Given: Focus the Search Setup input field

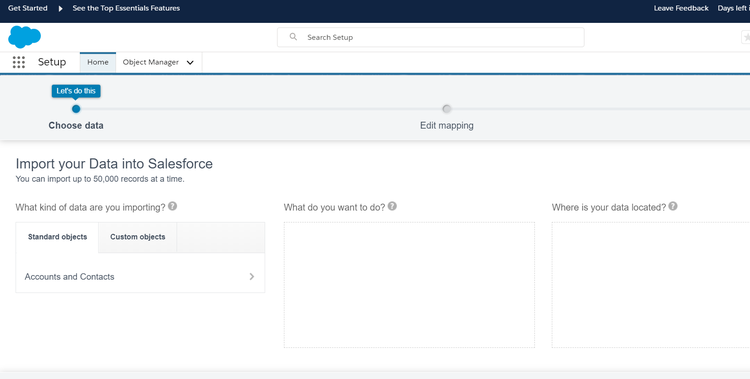Looking at the screenshot, I should click(430, 37).
